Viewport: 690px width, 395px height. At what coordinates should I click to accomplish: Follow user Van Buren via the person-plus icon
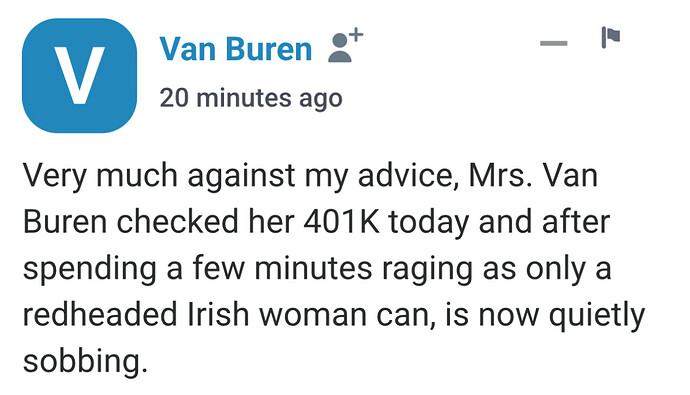tap(345, 46)
